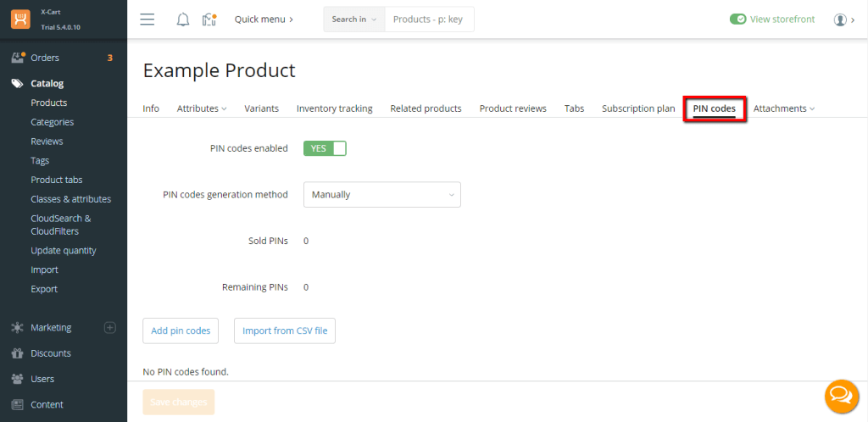This screenshot has height=422, width=868.
Task: Open the notifications bell icon
Action: tap(183, 19)
